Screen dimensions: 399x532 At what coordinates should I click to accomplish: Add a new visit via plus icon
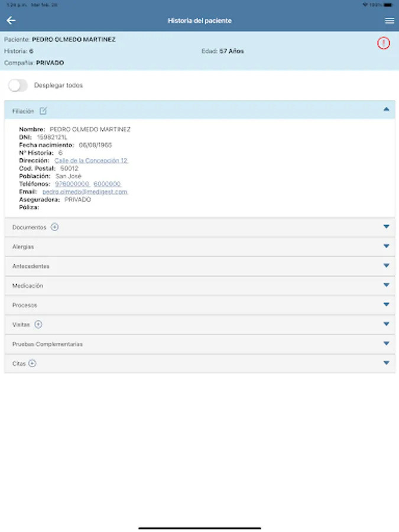[38, 325]
